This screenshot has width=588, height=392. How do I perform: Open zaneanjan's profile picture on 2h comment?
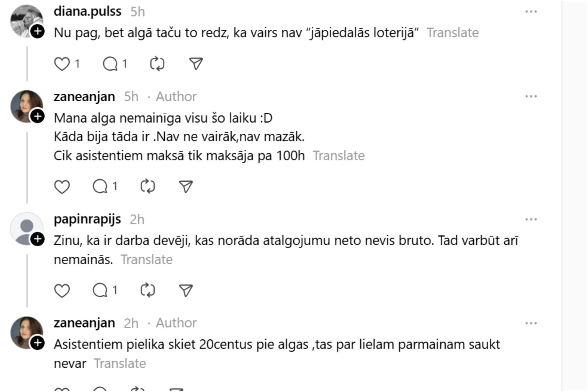coord(26,332)
